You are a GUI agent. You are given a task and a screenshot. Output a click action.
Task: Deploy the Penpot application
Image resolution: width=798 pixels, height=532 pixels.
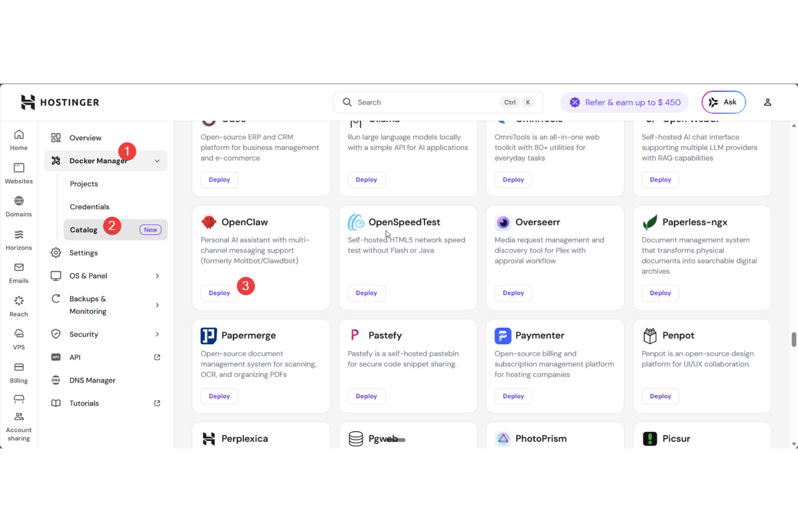660,396
